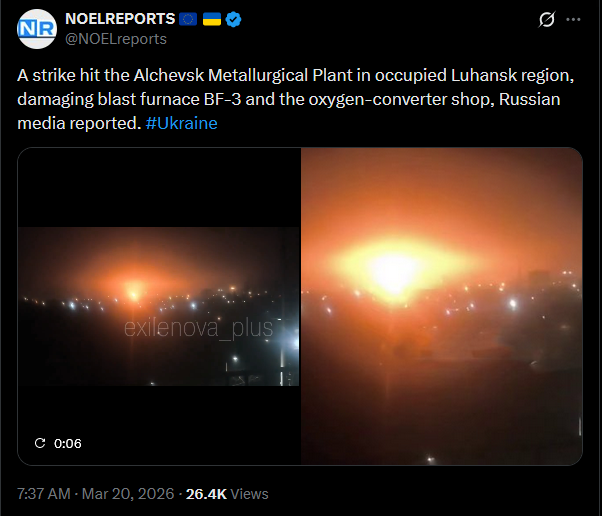
Task: Open the three-dot more options menu
Action: point(573,19)
